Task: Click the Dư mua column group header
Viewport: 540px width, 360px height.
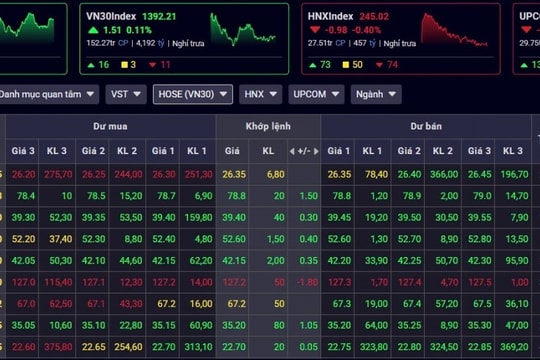Action: pos(110,126)
